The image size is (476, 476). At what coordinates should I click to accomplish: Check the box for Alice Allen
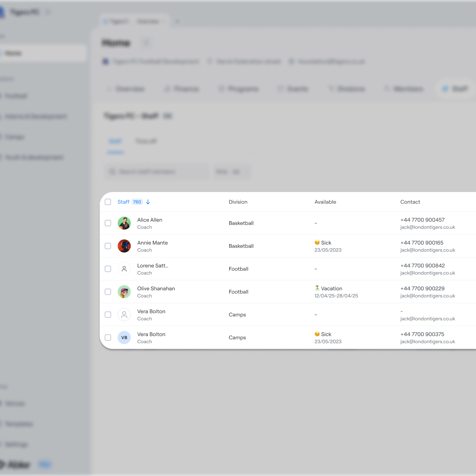(x=108, y=223)
